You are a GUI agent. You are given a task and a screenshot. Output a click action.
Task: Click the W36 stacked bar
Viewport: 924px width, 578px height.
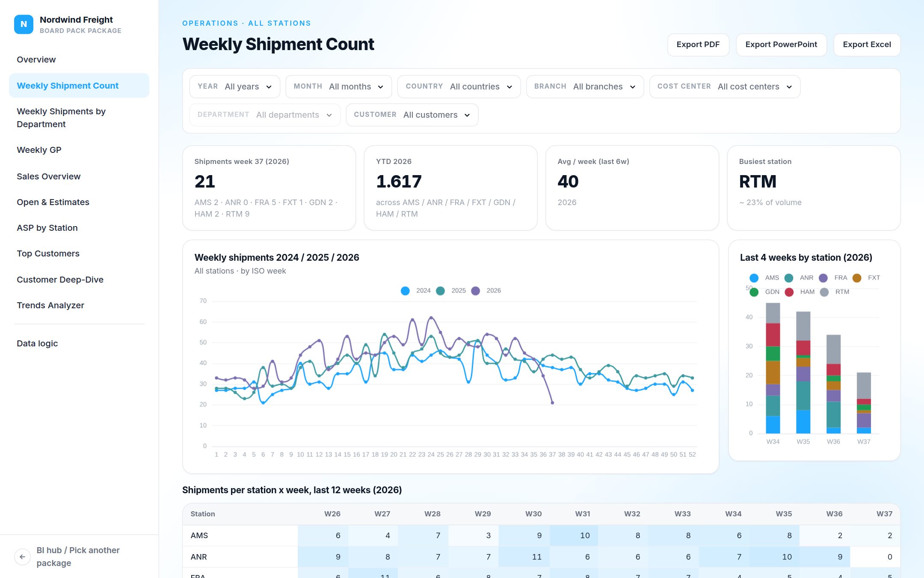click(833, 384)
